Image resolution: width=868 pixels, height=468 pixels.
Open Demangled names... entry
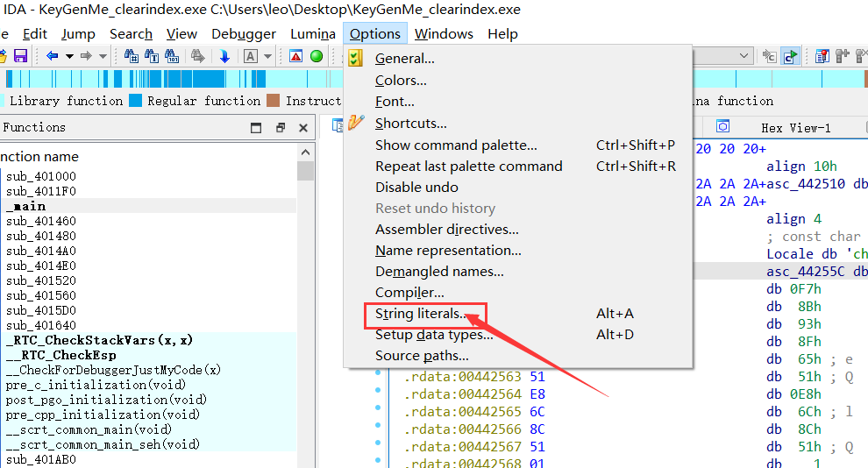(517, 271)
